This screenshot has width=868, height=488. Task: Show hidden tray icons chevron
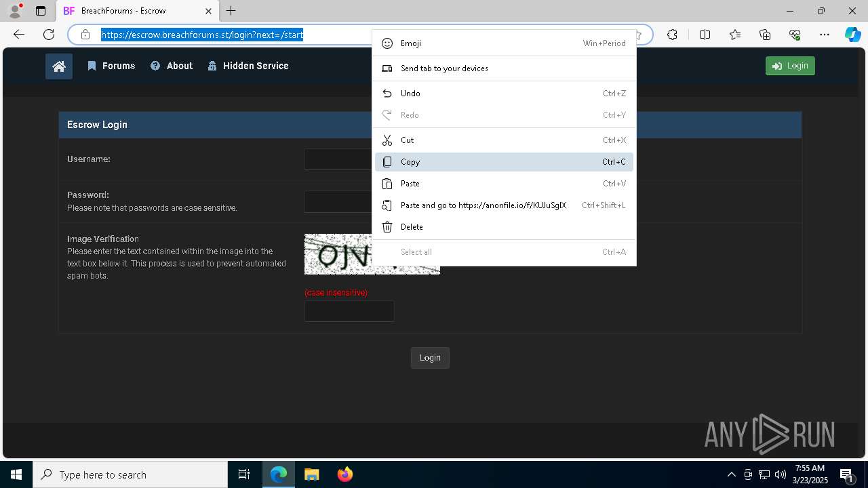pos(731,474)
